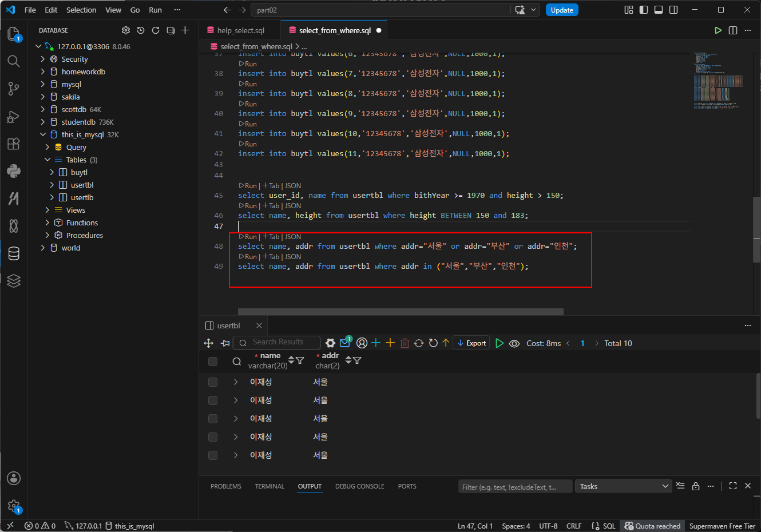
Task: Collapse the 127.0.0.1@3306 connection node
Action: click(38, 46)
